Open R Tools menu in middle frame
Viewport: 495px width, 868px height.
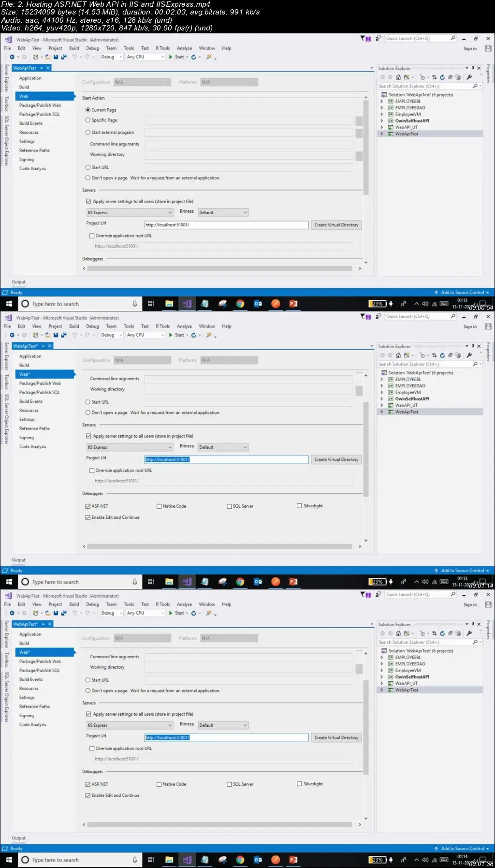163,326
